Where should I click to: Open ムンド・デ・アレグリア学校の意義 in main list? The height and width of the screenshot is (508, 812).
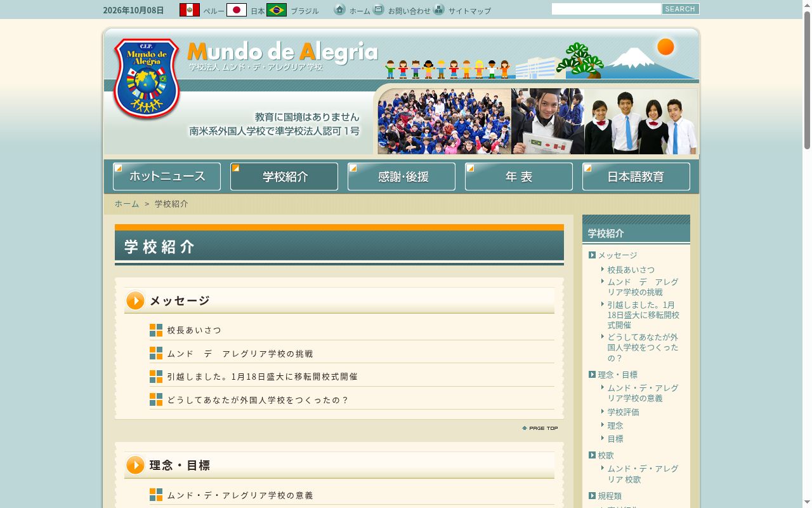[240, 495]
